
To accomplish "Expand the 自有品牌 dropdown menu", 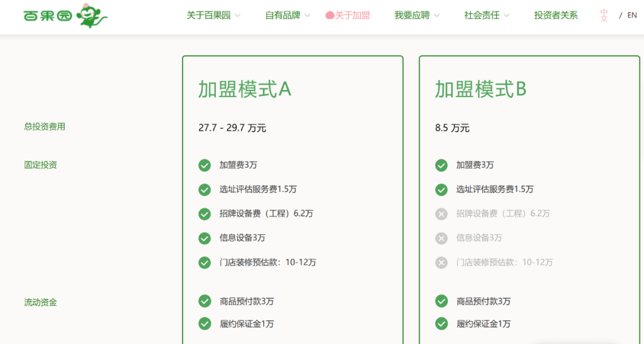I will [282, 15].
